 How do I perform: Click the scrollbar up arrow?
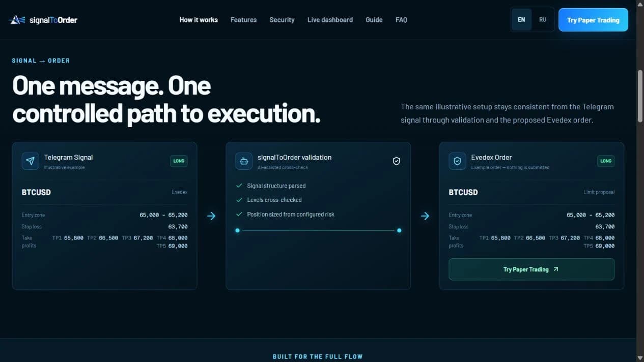tap(640, 4)
